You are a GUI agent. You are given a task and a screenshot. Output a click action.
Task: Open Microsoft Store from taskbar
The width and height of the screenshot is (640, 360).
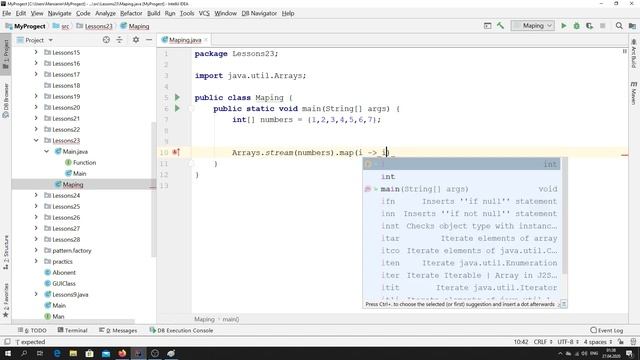[x=89, y=353]
